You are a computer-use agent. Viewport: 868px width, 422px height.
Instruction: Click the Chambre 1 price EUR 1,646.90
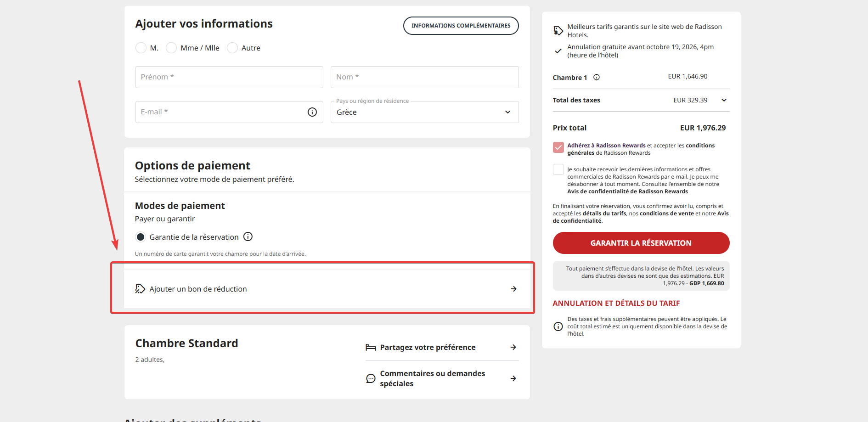(x=688, y=76)
